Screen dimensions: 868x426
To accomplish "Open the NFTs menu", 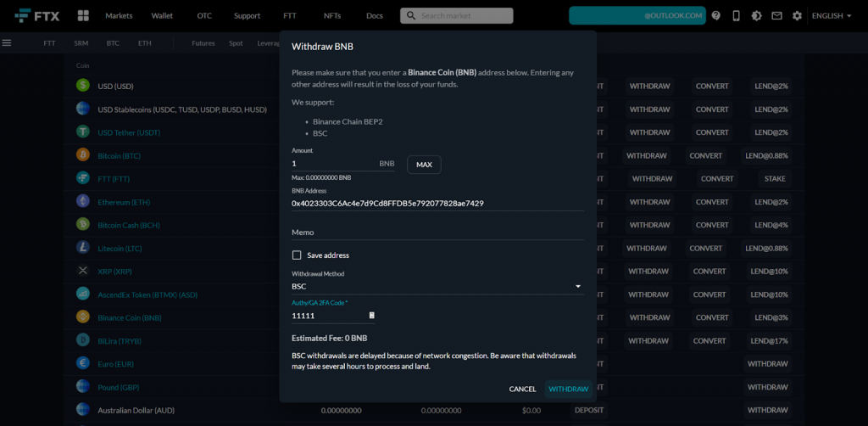I will [x=332, y=15].
